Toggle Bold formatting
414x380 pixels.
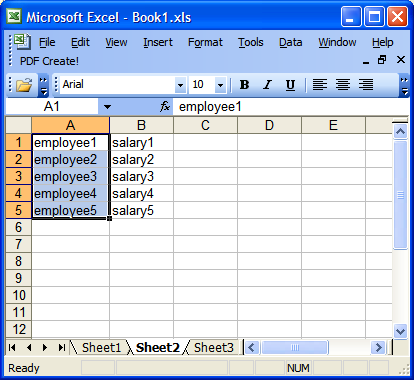244,85
